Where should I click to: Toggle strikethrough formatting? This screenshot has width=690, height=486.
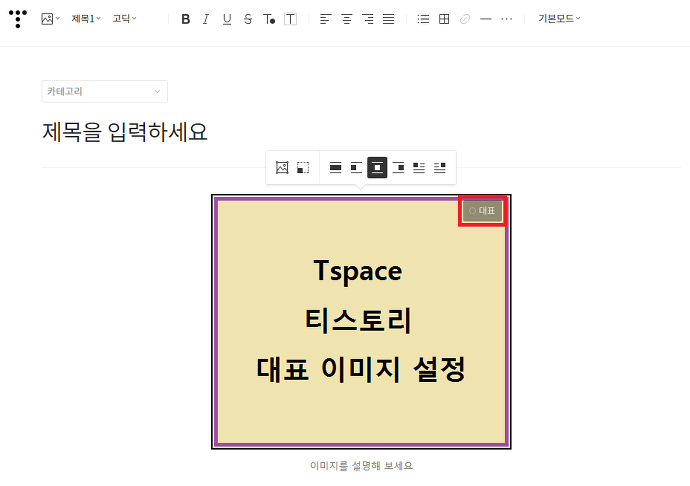click(248, 19)
